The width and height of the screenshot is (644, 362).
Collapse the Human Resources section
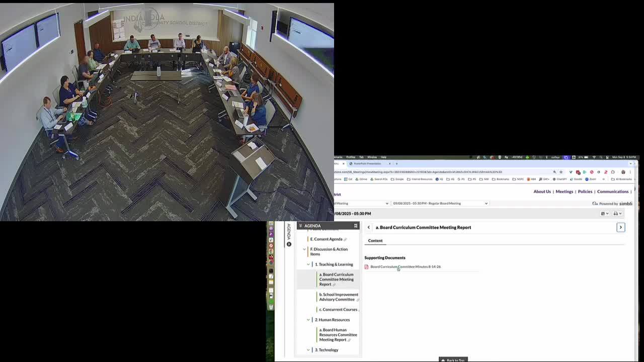(308, 320)
